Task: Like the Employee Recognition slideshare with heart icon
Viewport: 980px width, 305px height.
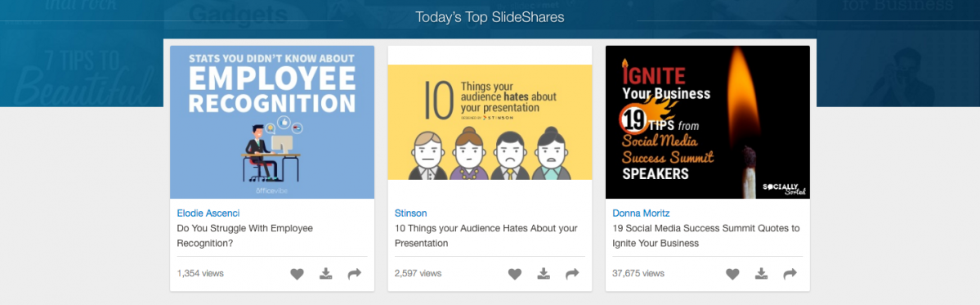Action: coord(297,274)
